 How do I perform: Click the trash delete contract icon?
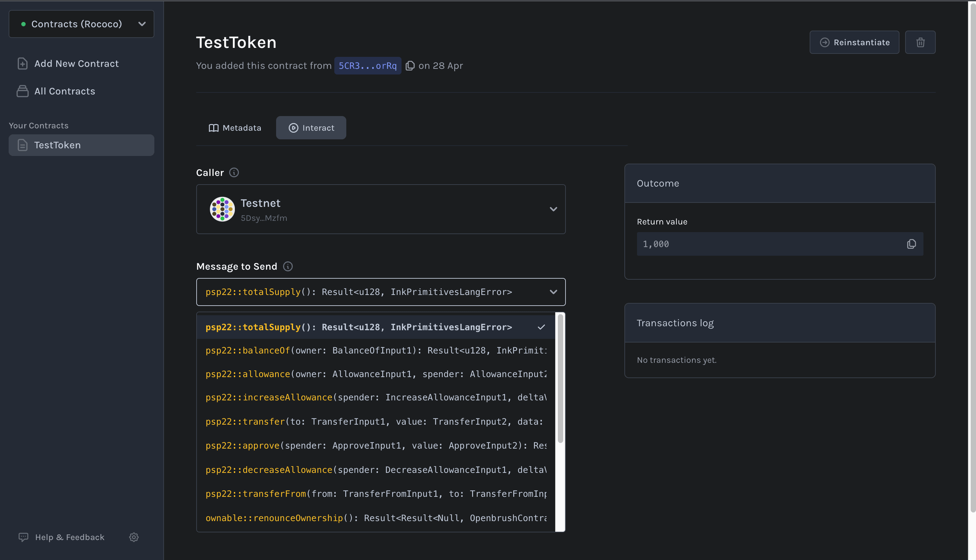(x=920, y=42)
